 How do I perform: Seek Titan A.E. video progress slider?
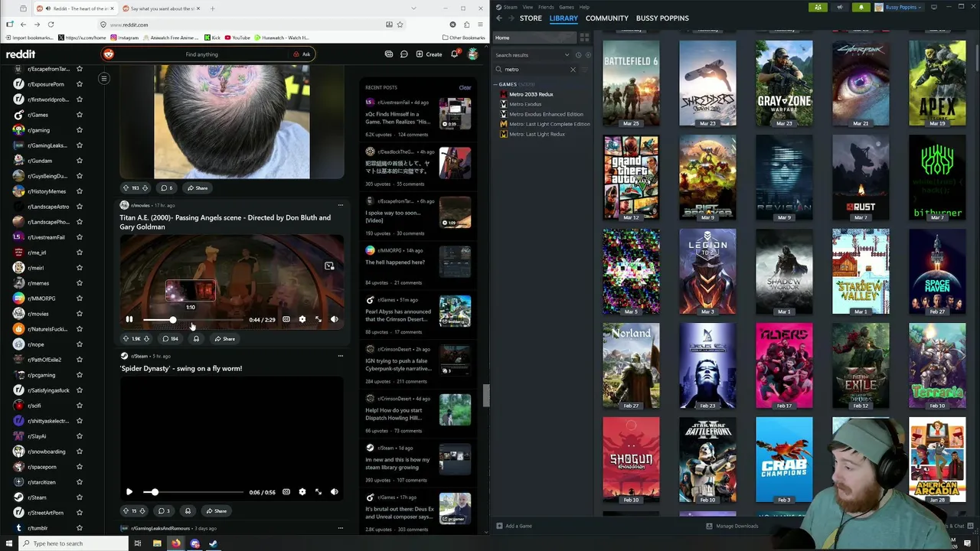[193, 319]
